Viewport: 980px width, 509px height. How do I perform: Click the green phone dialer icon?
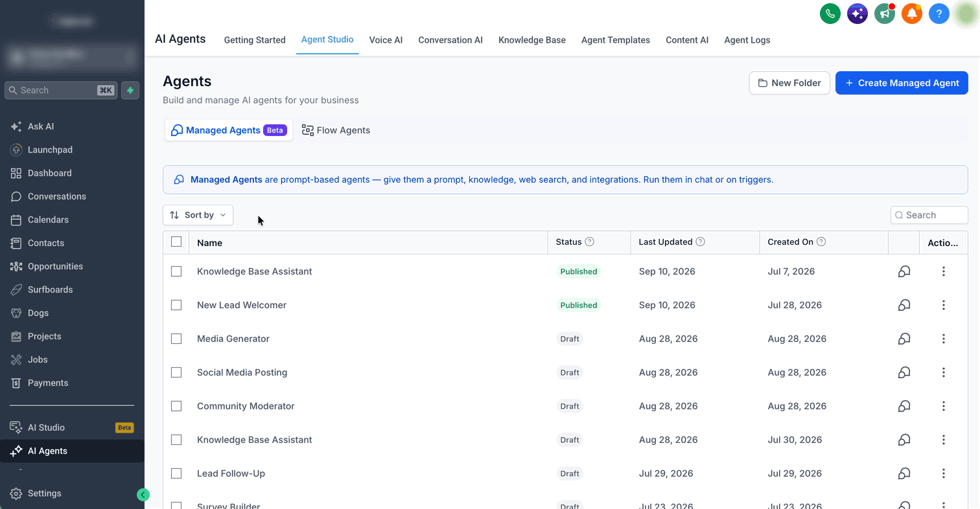830,14
